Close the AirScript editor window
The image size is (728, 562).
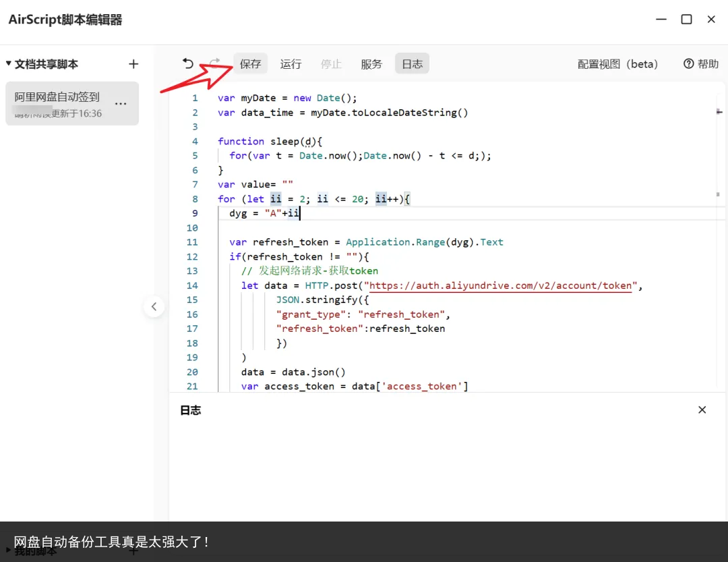click(x=711, y=20)
